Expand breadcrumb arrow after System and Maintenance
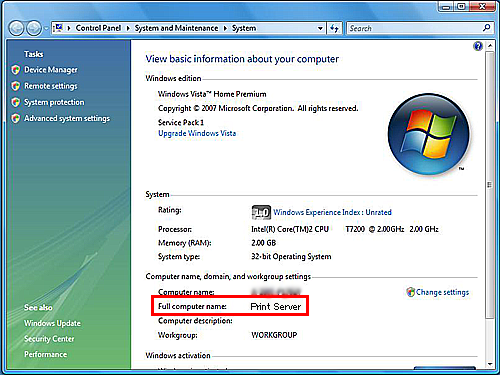 (x=225, y=28)
